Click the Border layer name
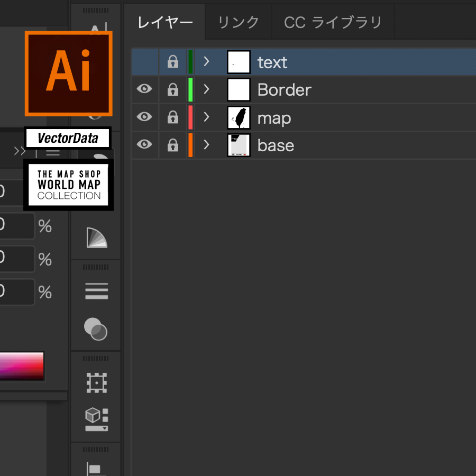This screenshot has height=476, width=476. [x=285, y=90]
